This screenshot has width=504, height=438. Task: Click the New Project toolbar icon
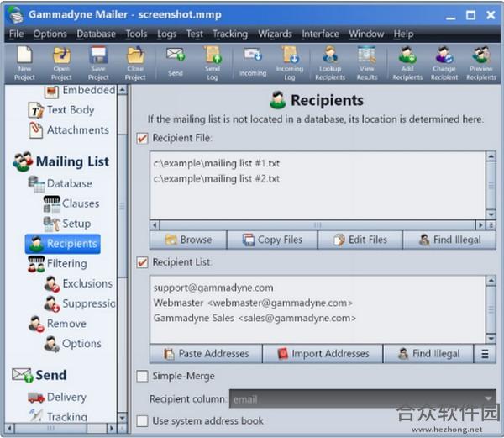click(x=24, y=63)
